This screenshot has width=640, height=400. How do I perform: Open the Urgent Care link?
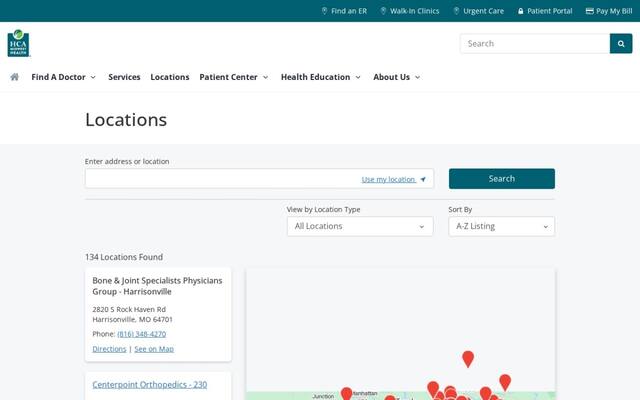[478, 11]
